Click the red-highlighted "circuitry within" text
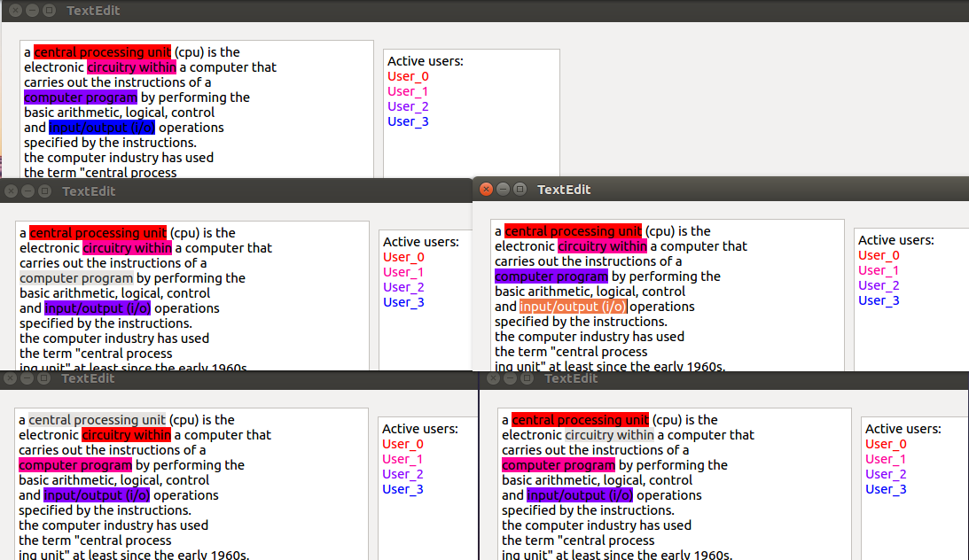969x560 pixels. pos(126,435)
